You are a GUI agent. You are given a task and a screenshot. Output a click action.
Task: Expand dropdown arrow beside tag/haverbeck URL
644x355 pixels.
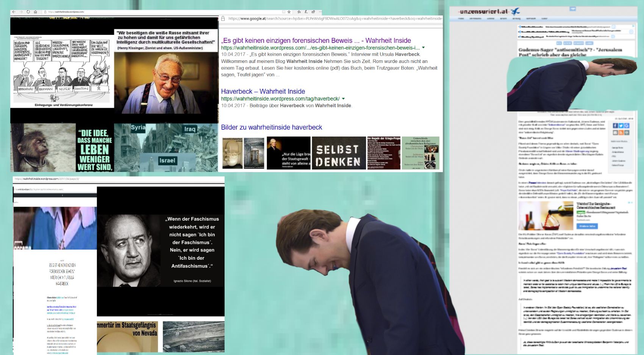pyautogui.click(x=343, y=99)
